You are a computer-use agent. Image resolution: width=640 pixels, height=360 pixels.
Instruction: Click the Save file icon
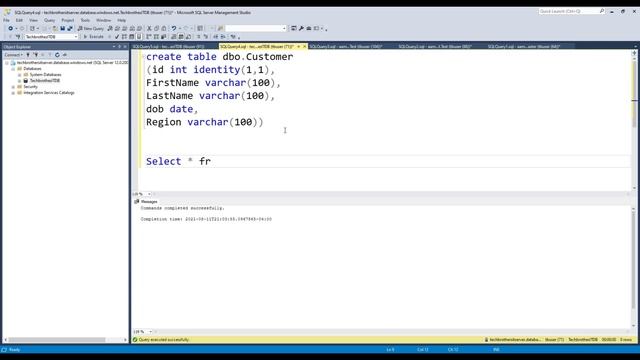click(62, 28)
